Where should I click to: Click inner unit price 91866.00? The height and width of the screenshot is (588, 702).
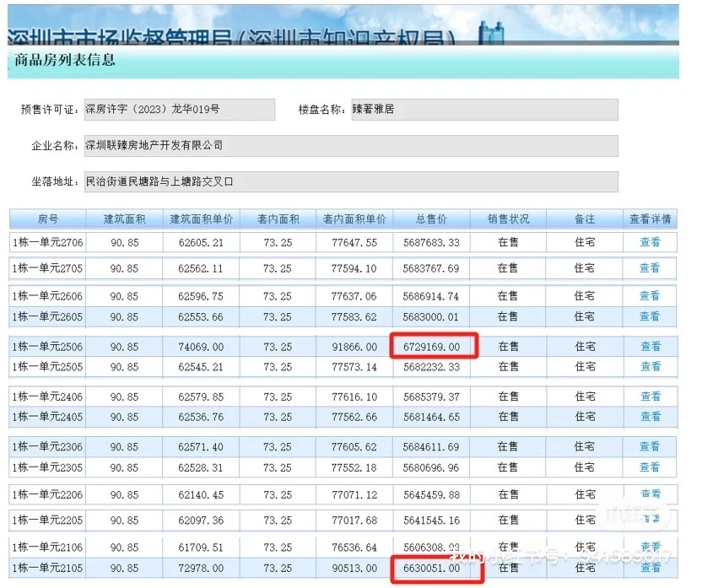pos(354,347)
